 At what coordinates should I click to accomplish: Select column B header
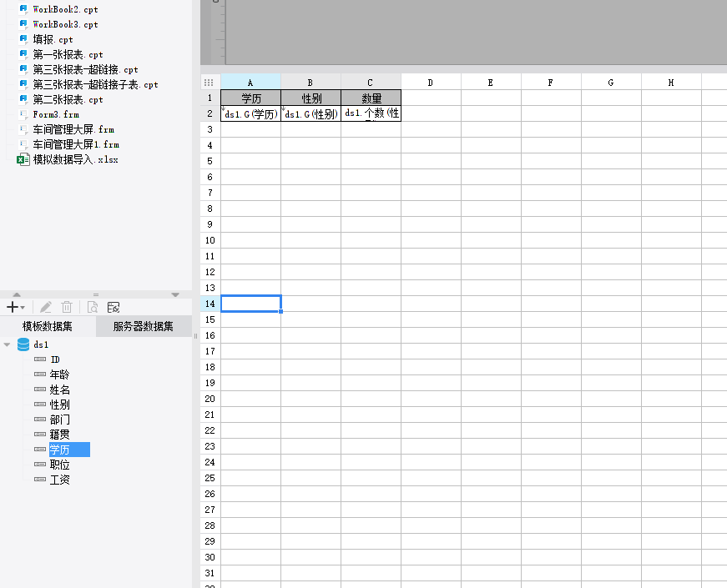pos(310,82)
